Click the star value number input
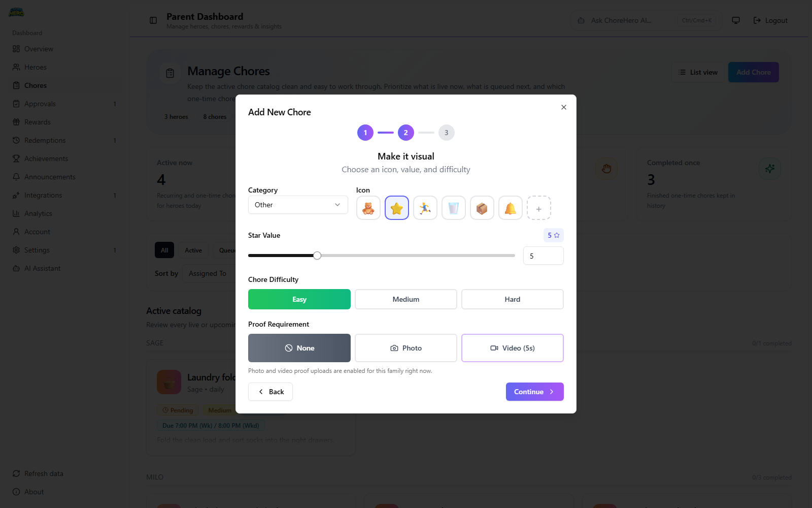 (x=543, y=256)
